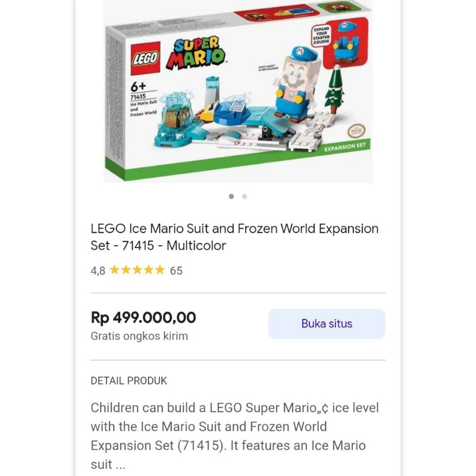Select the first carousel dot
Viewport: 476px width, 476px height.
231,196
